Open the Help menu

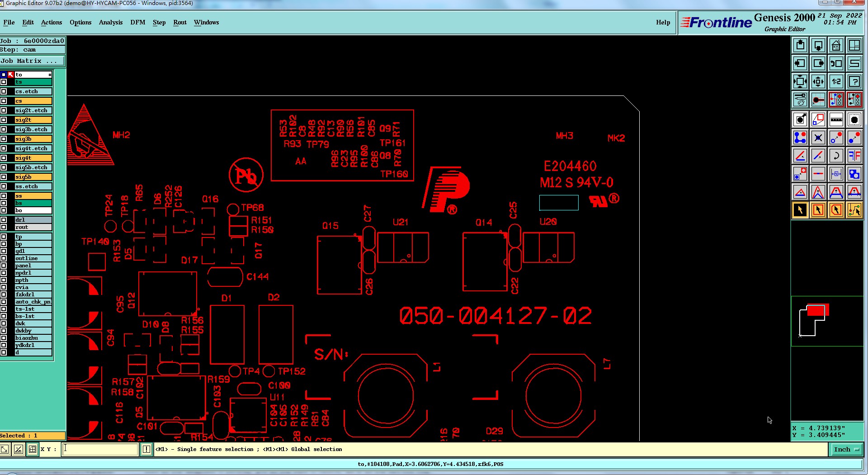pos(663,22)
